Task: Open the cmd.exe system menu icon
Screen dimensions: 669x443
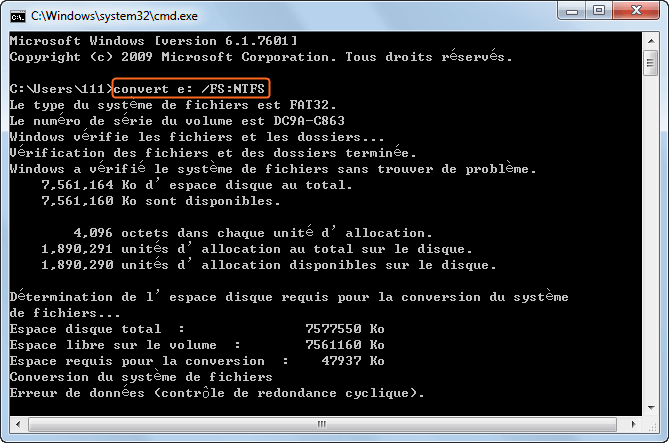Action: (x=17, y=17)
